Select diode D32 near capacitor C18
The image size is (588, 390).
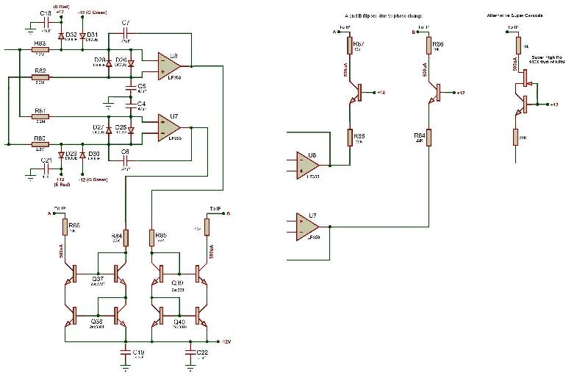(61, 35)
